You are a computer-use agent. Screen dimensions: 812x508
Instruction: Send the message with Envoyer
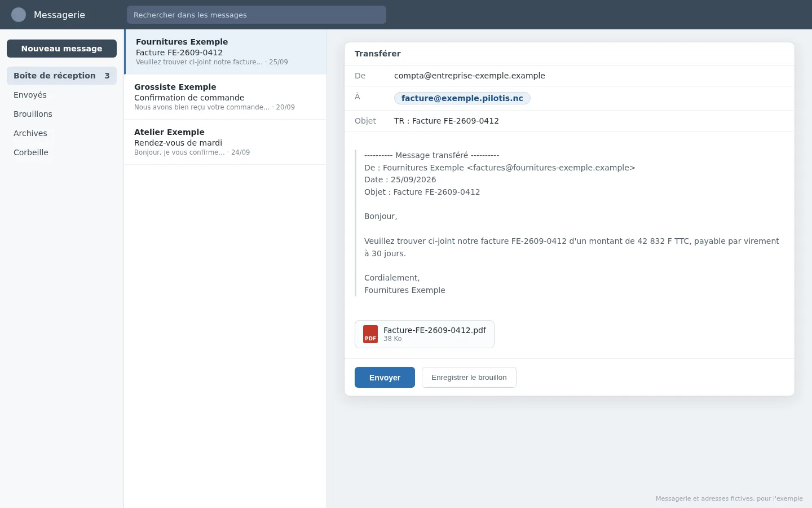(385, 378)
